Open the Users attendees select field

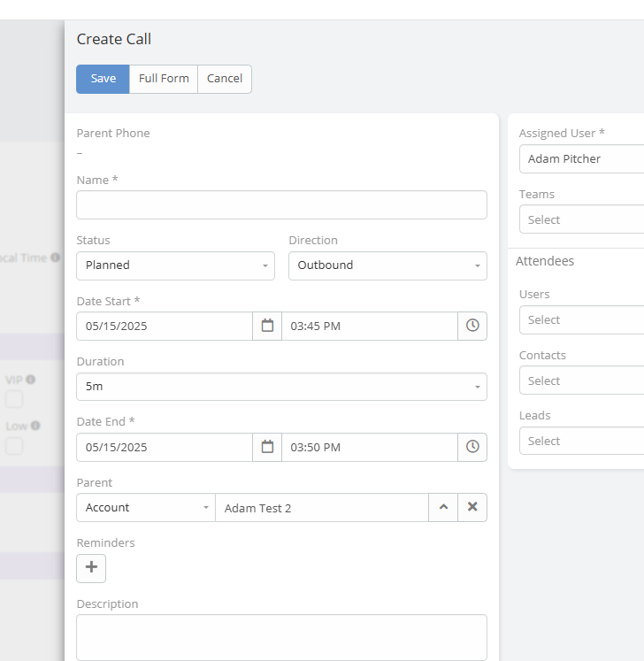click(581, 319)
